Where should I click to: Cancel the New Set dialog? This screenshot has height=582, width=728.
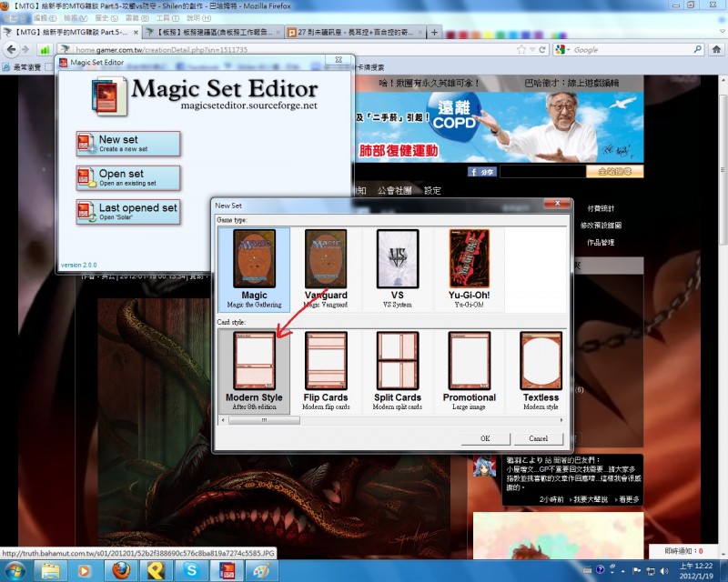coord(539,438)
